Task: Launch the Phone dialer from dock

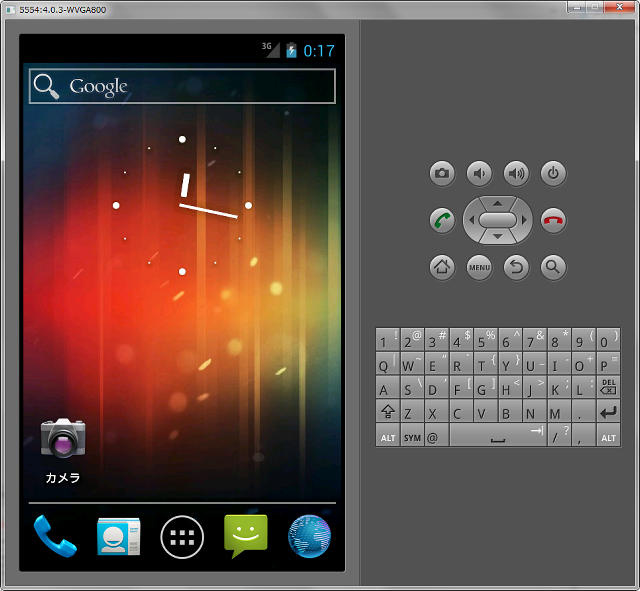Action: pos(55,536)
